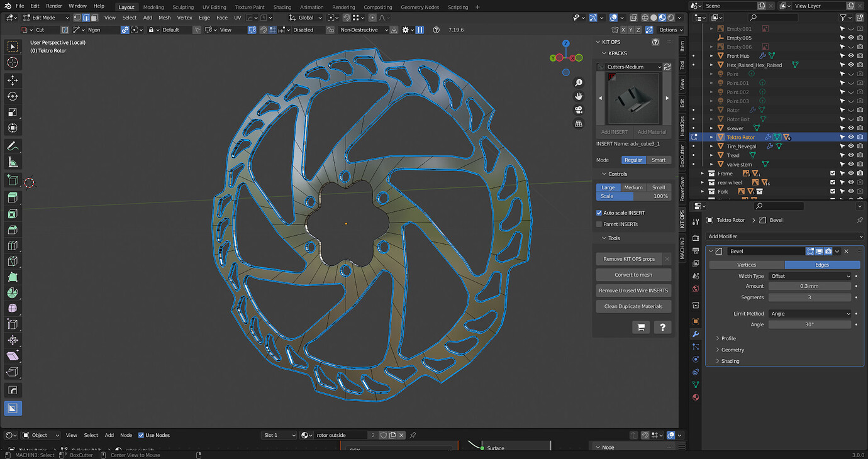Activate the Annotate tool

click(x=13, y=146)
